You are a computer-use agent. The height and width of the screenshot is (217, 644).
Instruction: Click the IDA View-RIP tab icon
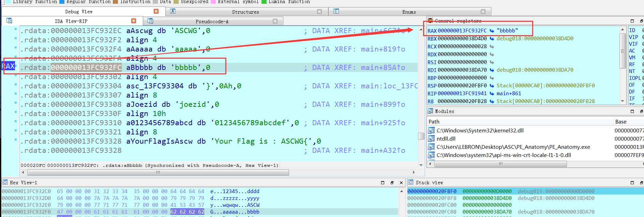(x=9, y=21)
